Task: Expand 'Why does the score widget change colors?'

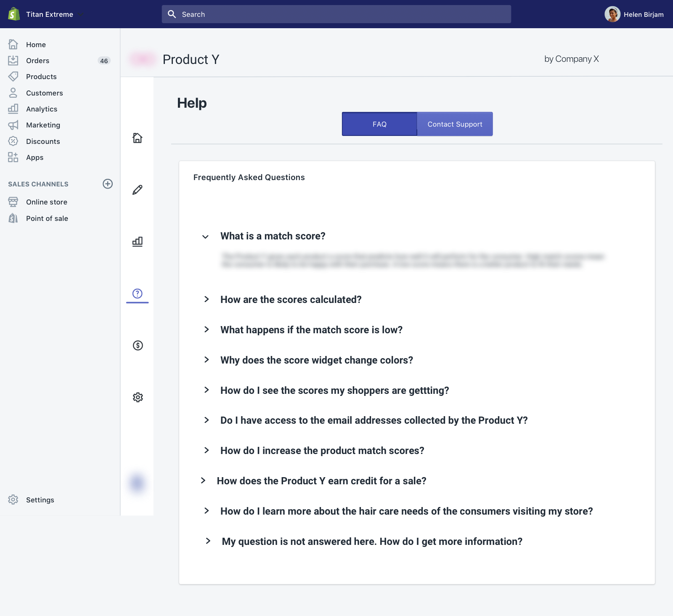Action: [207, 360]
